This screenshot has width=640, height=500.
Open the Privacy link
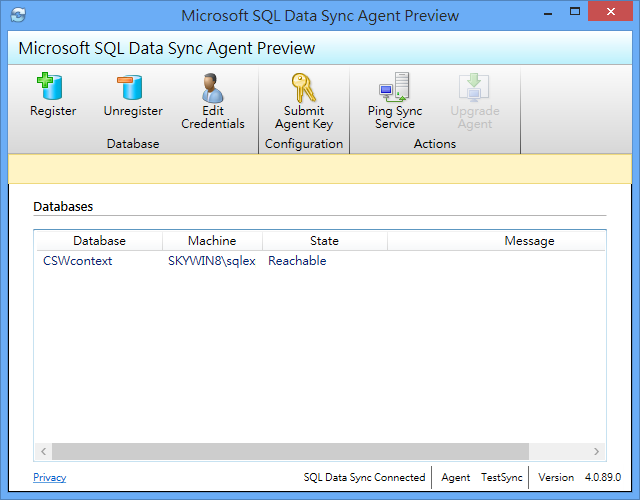pyautogui.click(x=49, y=477)
